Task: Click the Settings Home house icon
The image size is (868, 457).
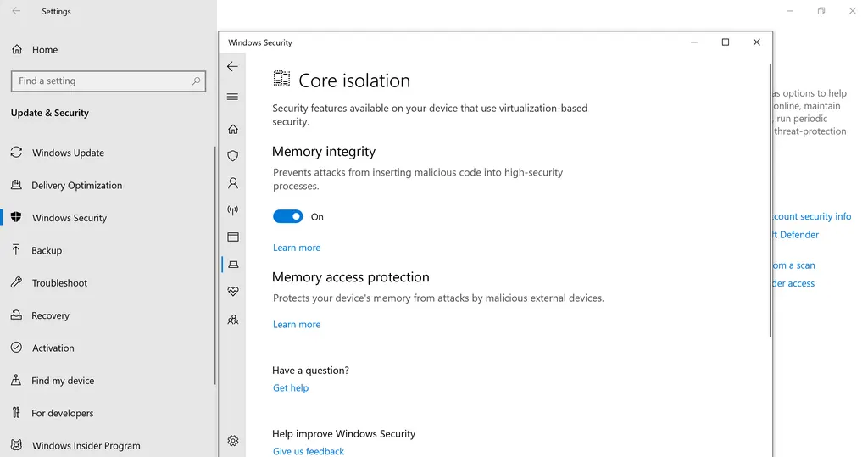Action: click(x=17, y=49)
